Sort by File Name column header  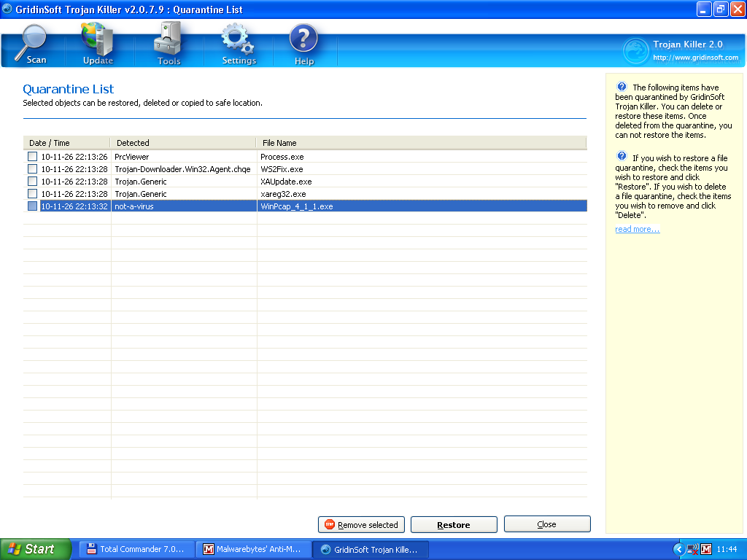422,142
